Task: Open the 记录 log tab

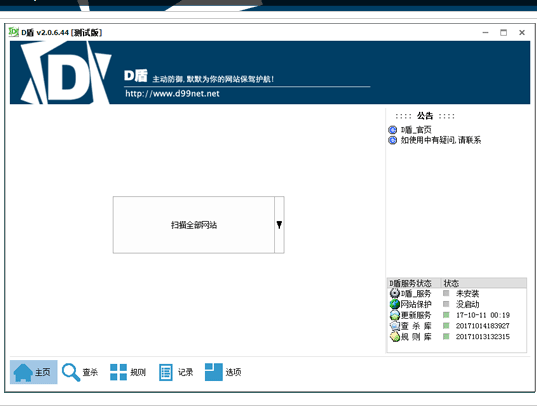Action: [x=176, y=372]
